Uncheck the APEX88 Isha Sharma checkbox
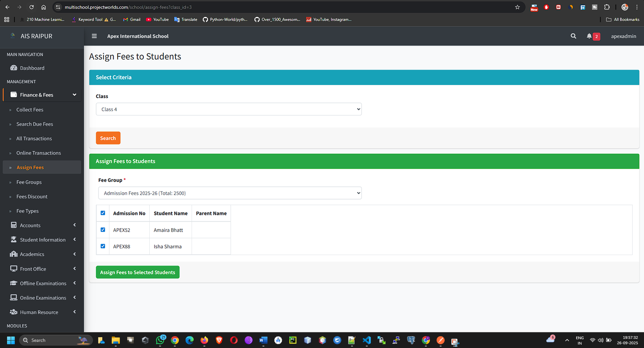Image resolution: width=644 pixels, height=348 pixels. [103, 246]
